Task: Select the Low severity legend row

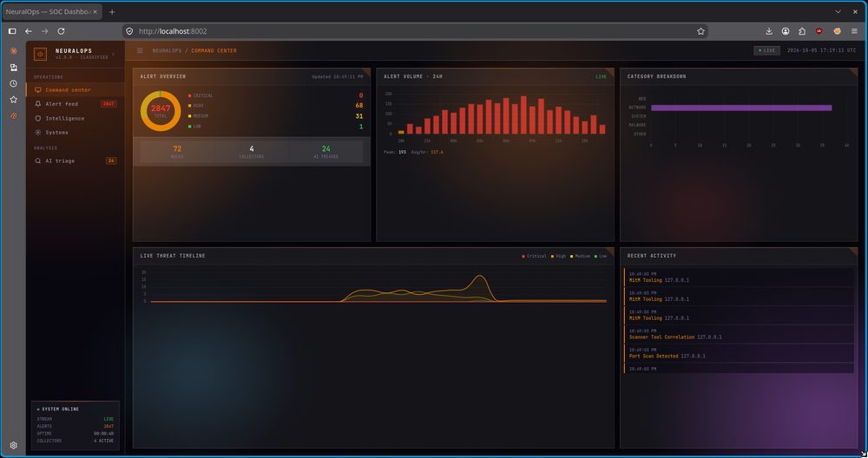Action: point(276,127)
